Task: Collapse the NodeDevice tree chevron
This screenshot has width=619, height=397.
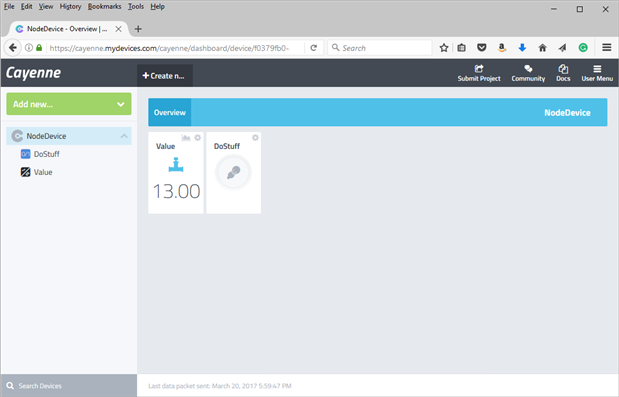Action: point(124,136)
